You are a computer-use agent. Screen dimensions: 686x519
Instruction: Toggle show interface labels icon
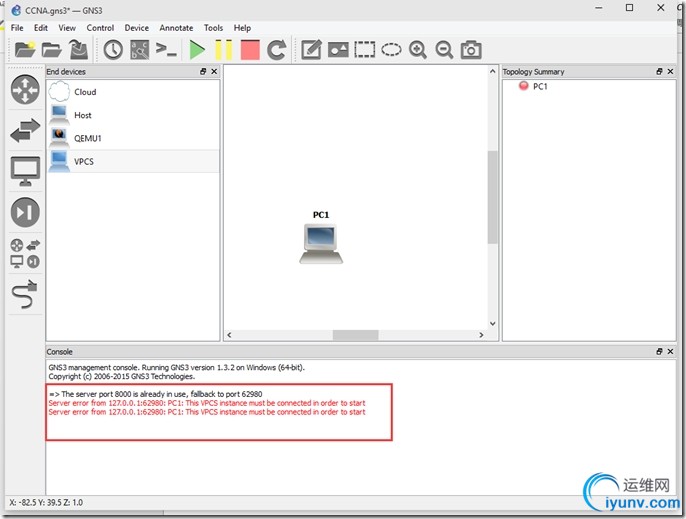140,49
